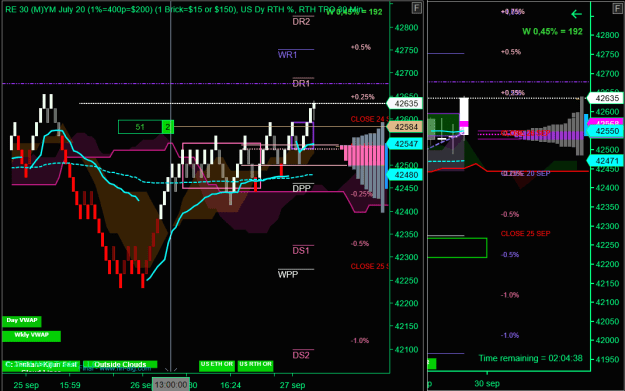Click the 25 sep date on the time axis
This screenshot has height=391, width=625.
coord(26,385)
